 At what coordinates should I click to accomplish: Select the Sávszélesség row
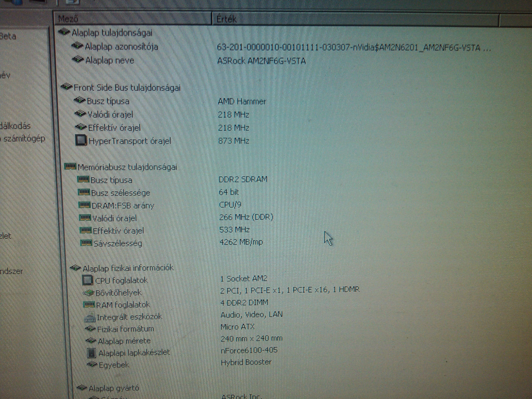click(x=118, y=243)
